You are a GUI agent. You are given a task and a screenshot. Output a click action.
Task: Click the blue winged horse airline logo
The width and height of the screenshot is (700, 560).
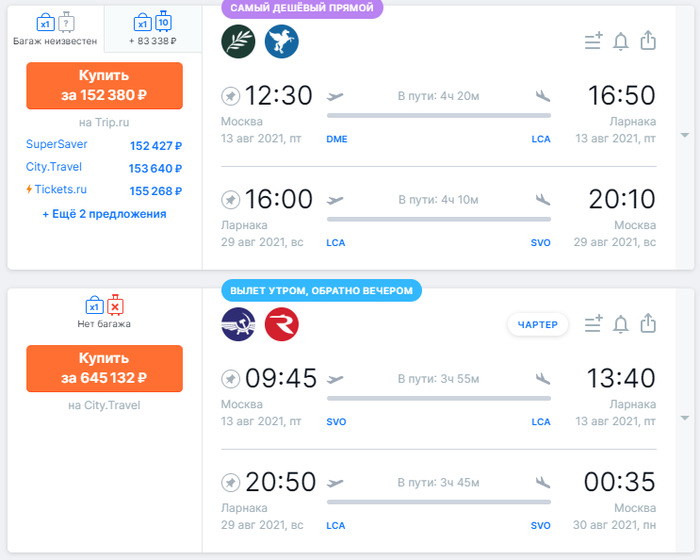[282, 41]
